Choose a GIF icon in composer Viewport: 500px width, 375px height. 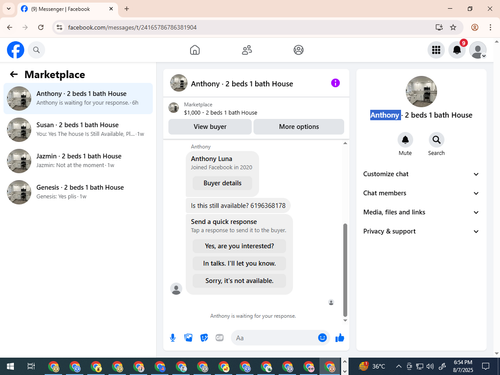point(219,338)
